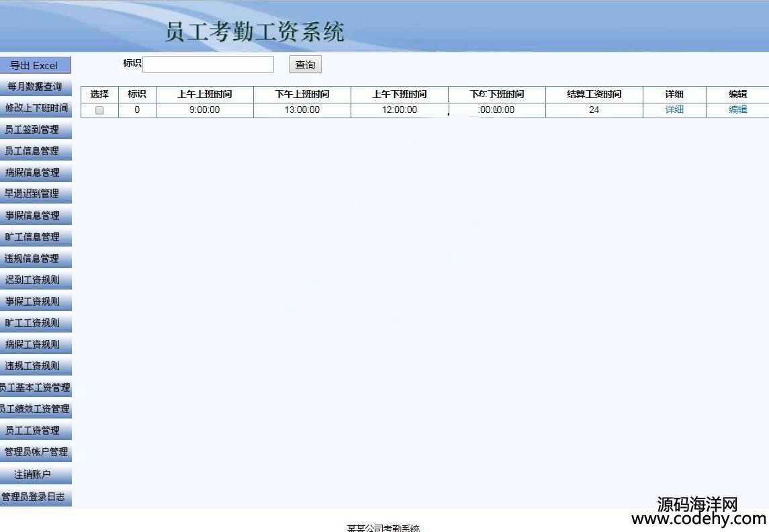Select the 9:00:00 cell
The image size is (769, 532).
coord(205,110)
